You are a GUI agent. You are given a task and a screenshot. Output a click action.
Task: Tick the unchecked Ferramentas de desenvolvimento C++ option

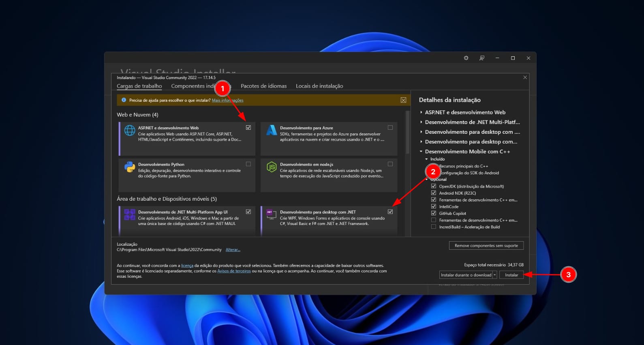point(434,220)
